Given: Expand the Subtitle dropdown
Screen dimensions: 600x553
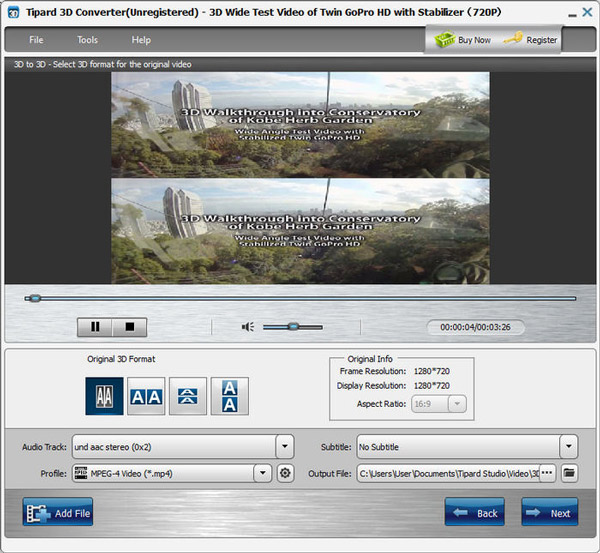Looking at the screenshot, I should (x=569, y=446).
